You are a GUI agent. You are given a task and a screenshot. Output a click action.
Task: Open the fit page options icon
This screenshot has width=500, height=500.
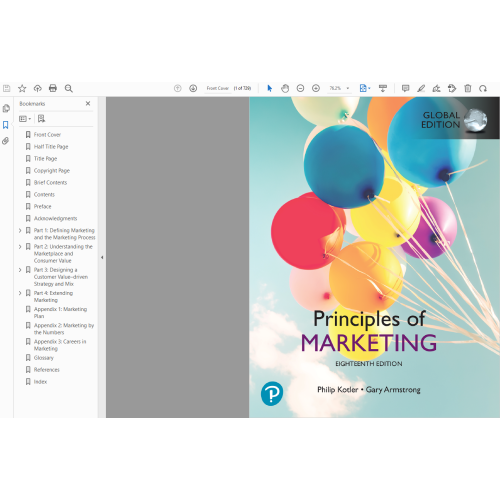[365, 88]
